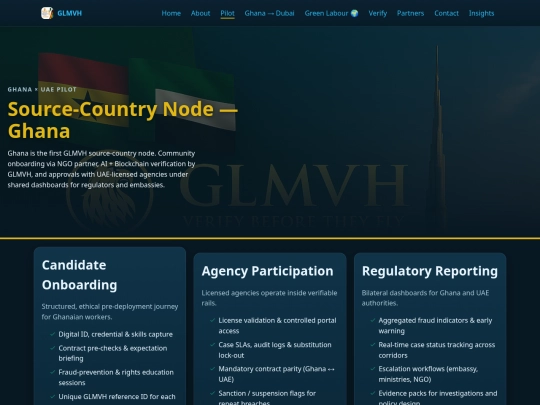The image size is (540, 405).
Task: Click 'Sanction / suspension flags' list item
Action: (267, 398)
